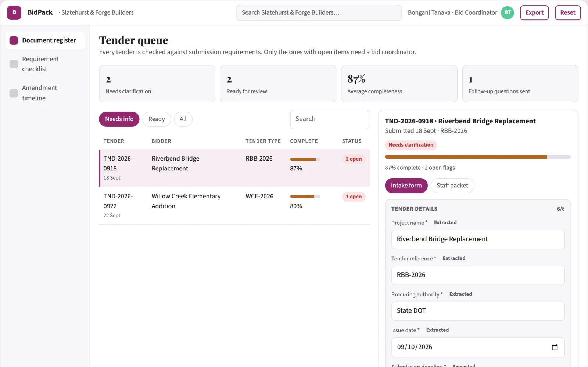Click the Average completeness stat card
This screenshot has width=588, height=367.
[399, 84]
